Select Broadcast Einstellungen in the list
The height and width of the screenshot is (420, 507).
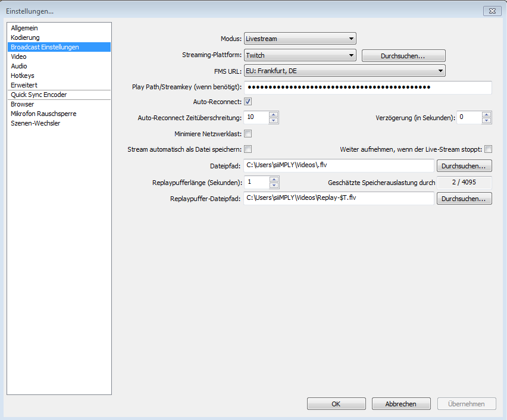click(59, 47)
